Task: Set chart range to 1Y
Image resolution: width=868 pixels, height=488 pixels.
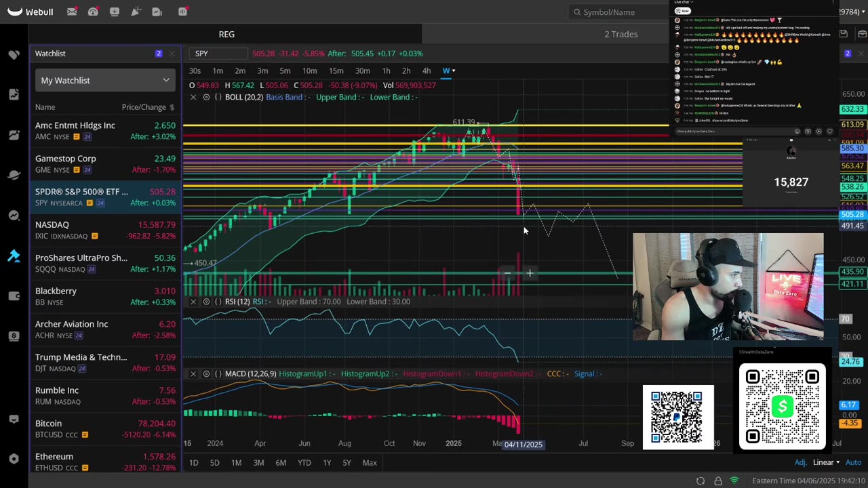Action: (x=327, y=462)
